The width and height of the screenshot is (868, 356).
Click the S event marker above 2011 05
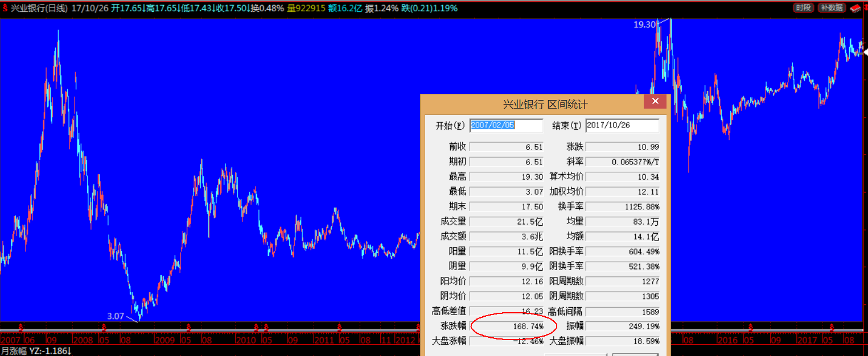click(x=339, y=327)
